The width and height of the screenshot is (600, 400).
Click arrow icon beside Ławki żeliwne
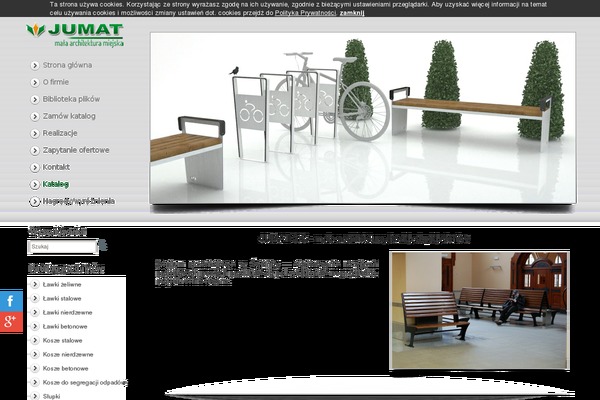pos(35,284)
